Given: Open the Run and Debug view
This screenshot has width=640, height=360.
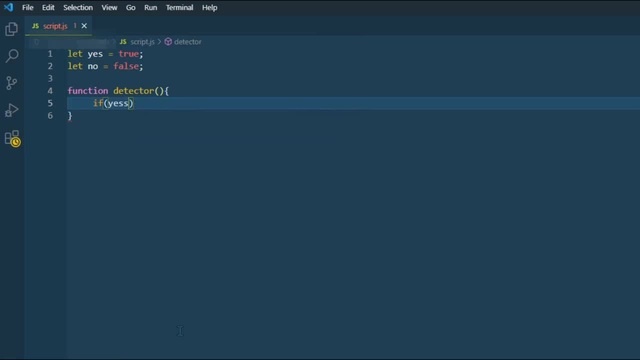Looking at the screenshot, I should pos(11,110).
